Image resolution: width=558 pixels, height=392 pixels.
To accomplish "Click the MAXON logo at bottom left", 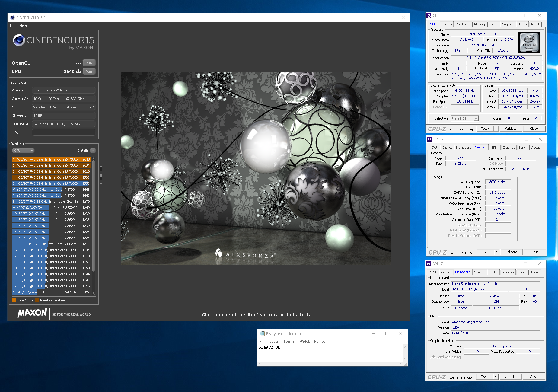I will click(x=32, y=313).
